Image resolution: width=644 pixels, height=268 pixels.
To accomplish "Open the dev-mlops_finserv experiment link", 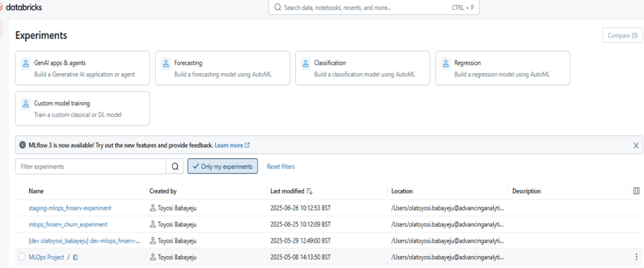I will point(84,240).
